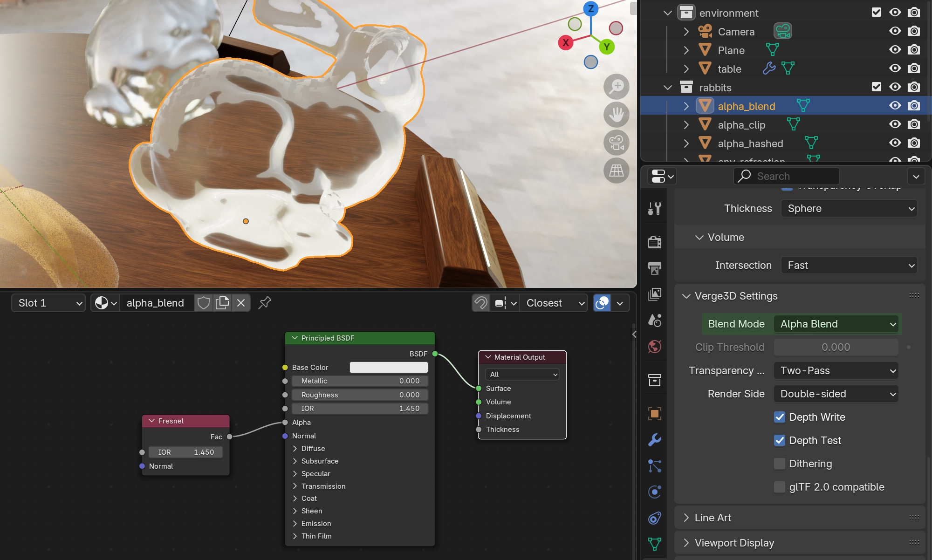Click the Object Properties icon
Image resolution: width=932 pixels, height=560 pixels.
[x=655, y=413]
